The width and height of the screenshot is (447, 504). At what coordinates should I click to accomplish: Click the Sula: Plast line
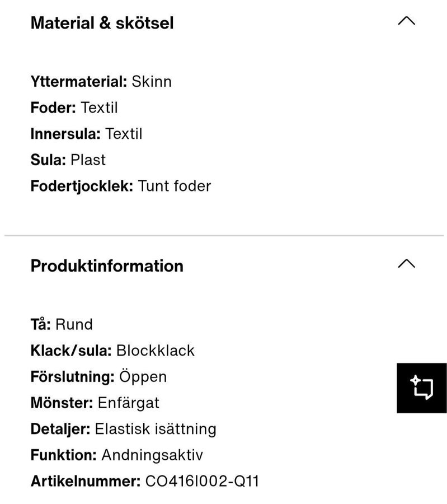68,160
